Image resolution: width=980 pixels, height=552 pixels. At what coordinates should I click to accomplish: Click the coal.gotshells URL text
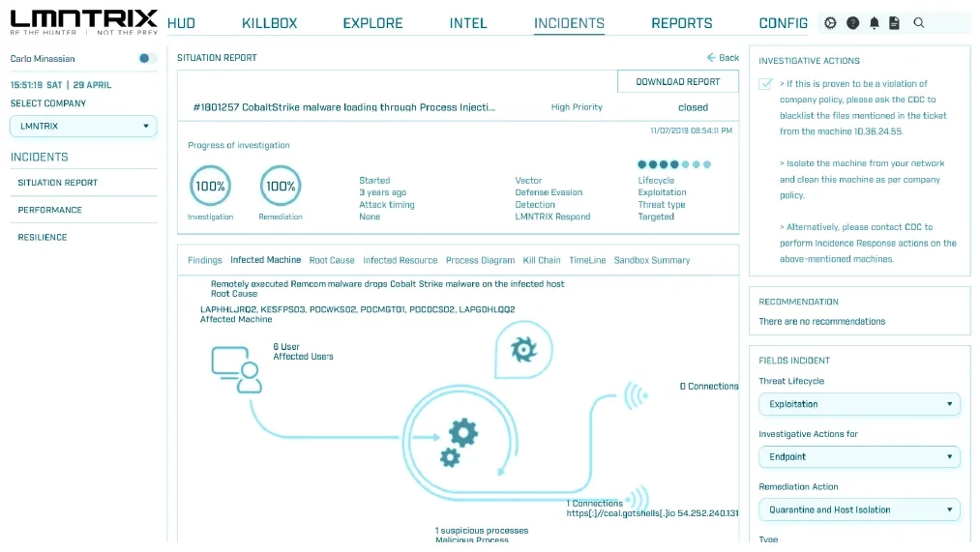tap(652, 513)
